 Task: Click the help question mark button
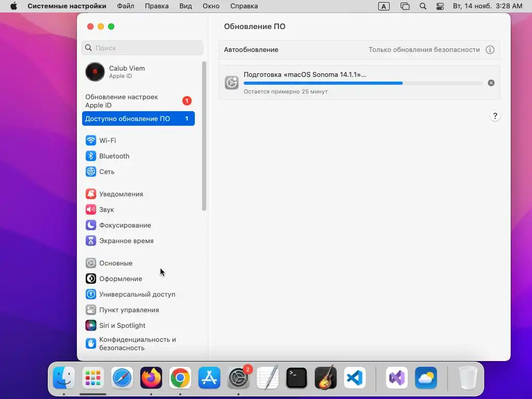[495, 116]
